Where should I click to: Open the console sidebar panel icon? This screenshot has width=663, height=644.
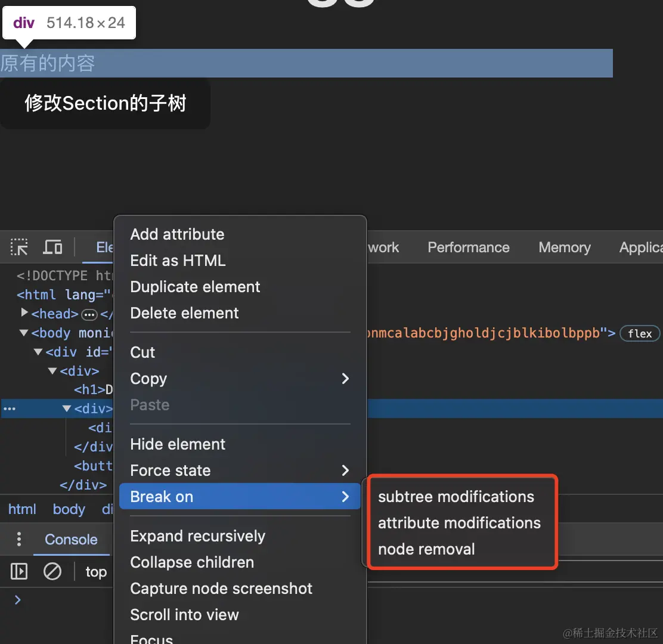click(19, 571)
